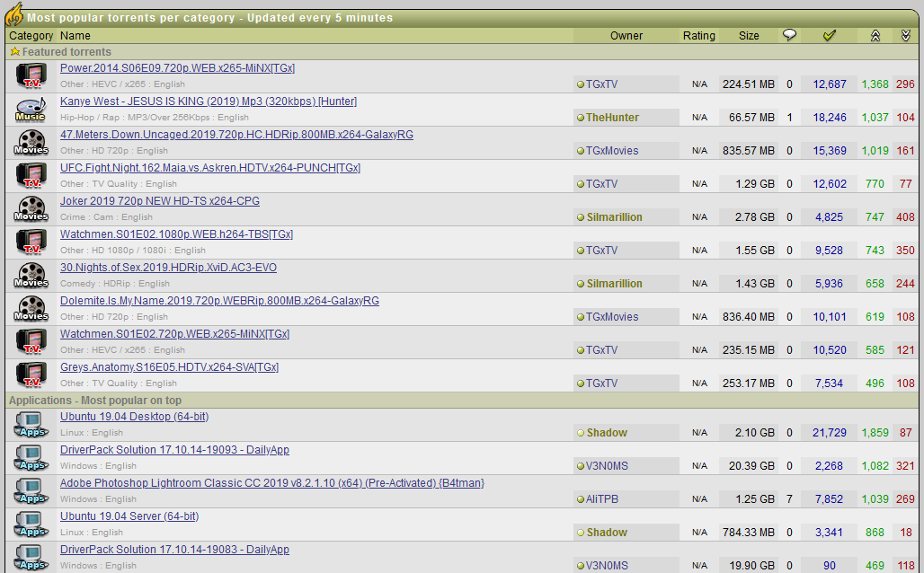Click Apps icon for Ubuntu 19.04 Desktop
924x573 pixels.
click(31, 425)
